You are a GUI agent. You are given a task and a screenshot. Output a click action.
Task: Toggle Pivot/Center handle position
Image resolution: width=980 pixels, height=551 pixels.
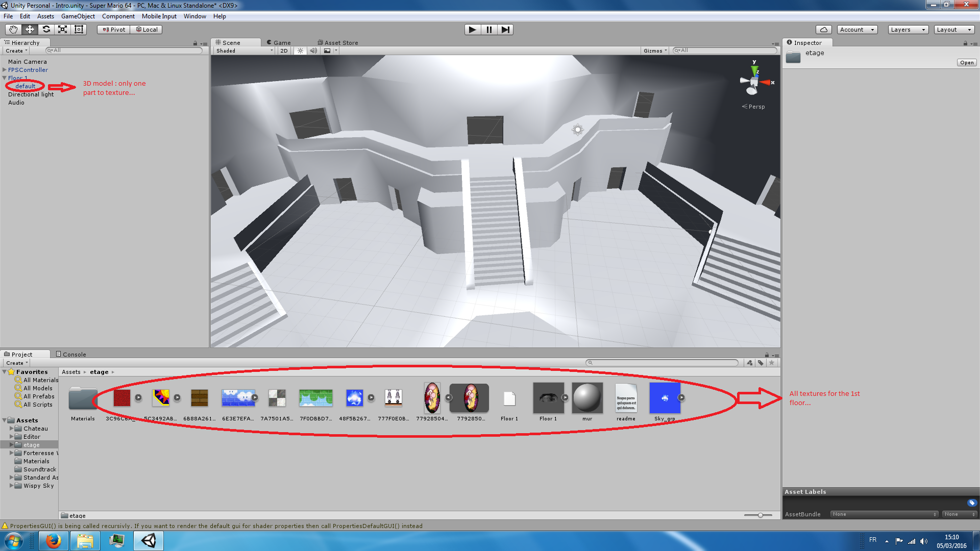click(114, 30)
